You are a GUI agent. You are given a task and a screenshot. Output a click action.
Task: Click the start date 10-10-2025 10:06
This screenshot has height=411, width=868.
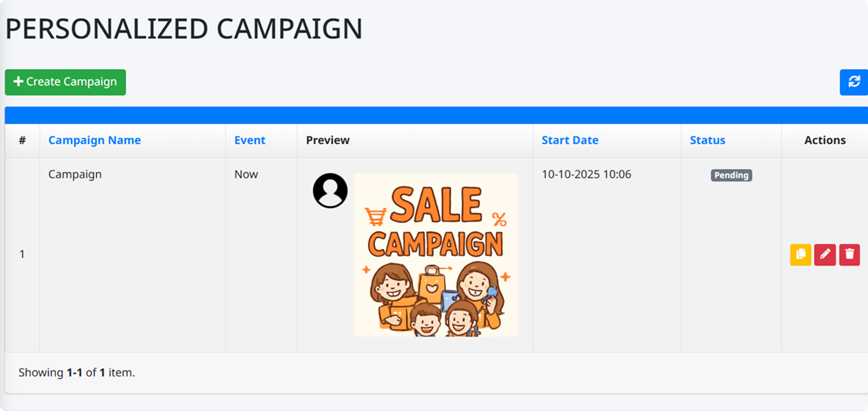(x=586, y=174)
